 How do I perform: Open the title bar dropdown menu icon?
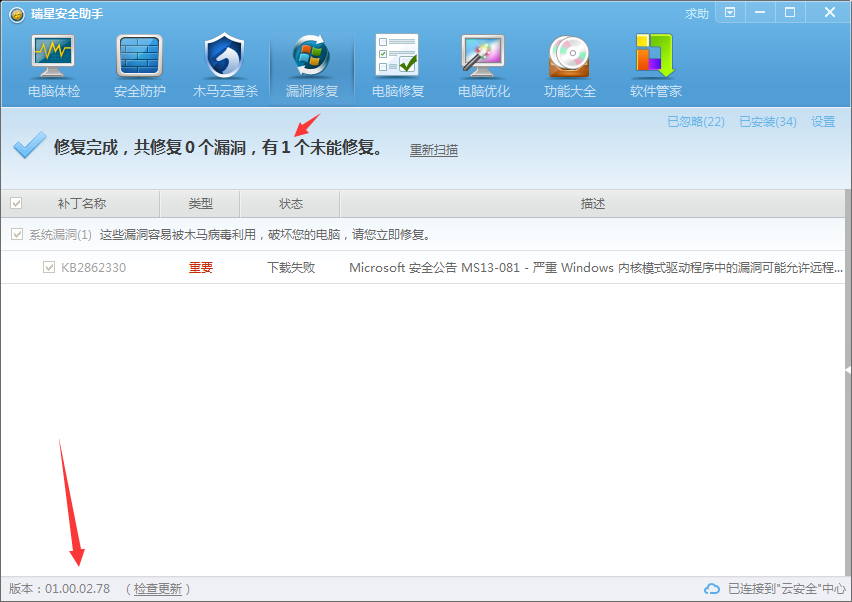pyautogui.click(x=730, y=12)
